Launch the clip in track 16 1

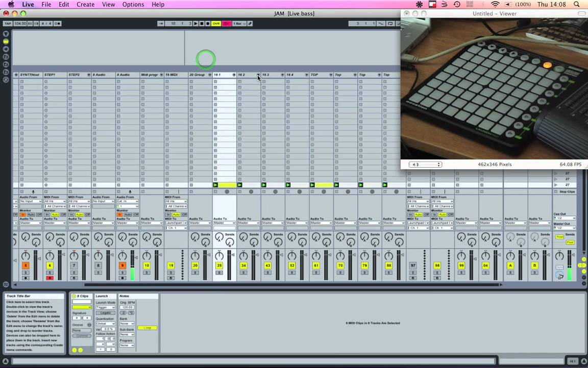coord(215,185)
